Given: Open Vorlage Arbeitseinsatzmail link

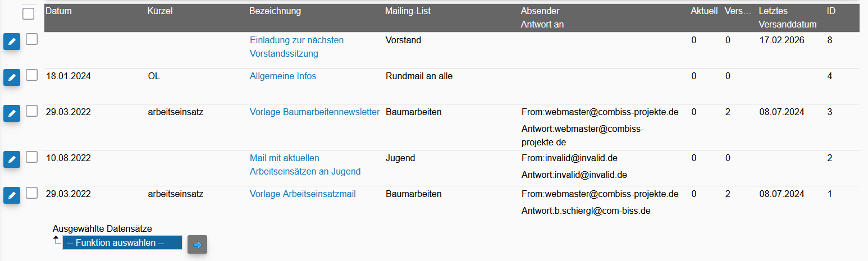Looking at the screenshot, I should [303, 194].
